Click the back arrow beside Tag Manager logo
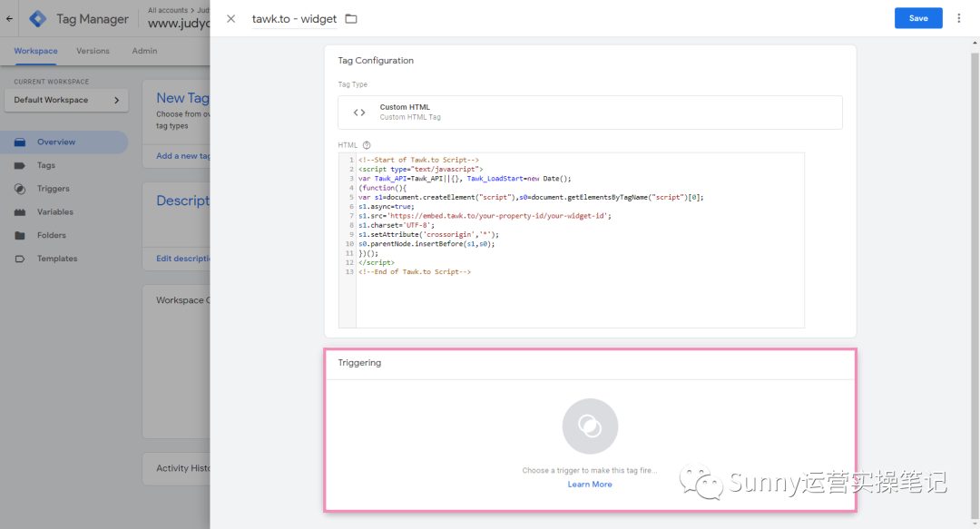 pos(10,18)
